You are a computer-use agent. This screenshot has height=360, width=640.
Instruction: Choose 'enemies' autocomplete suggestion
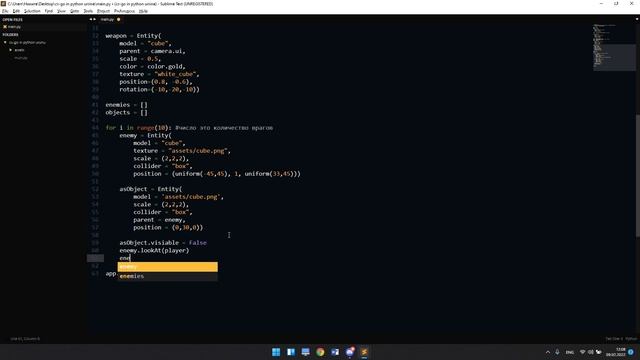point(167,276)
